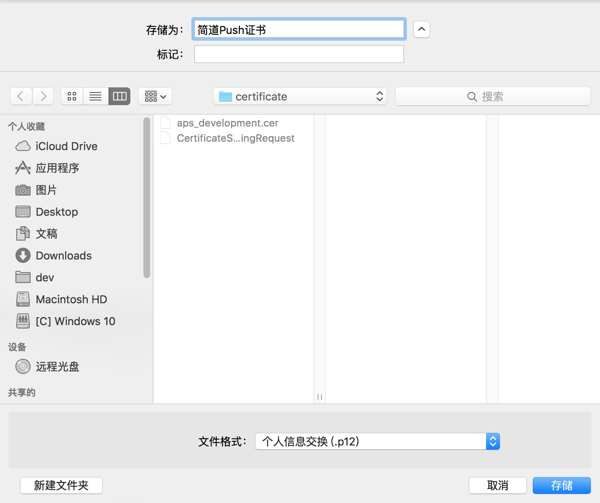Select Macintosh HD in the sidebar
Image resolution: width=600 pixels, height=503 pixels.
(61, 299)
